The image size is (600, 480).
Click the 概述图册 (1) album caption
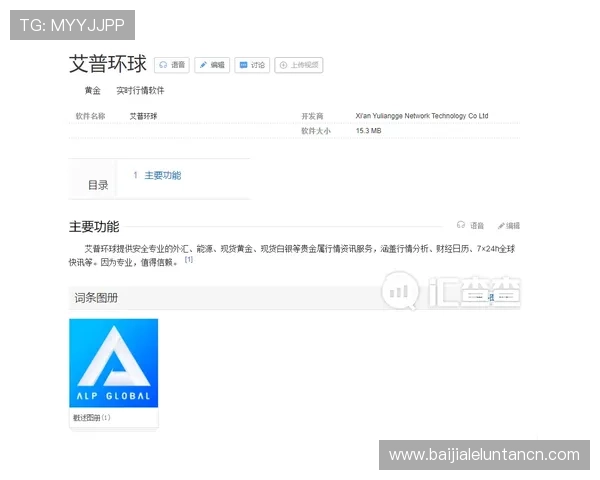pyautogui.click(x=92, y=418)
